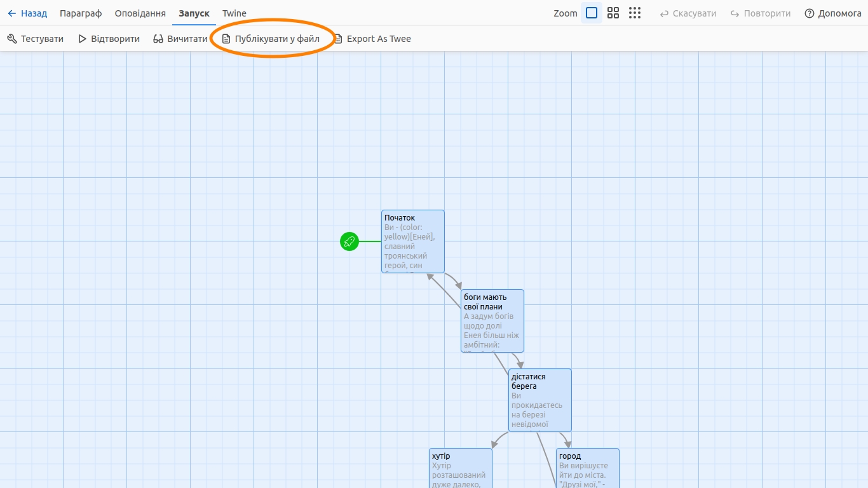
Task: Switch to the Twine tab
Action: point(234,13)
